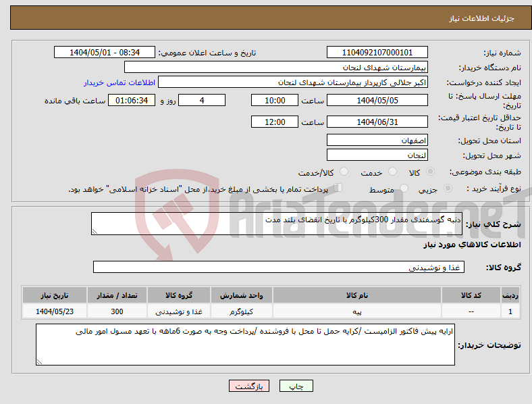Select the خدمت radio button
The width and height of the screenshot is (532, 404).
(392, 172)
